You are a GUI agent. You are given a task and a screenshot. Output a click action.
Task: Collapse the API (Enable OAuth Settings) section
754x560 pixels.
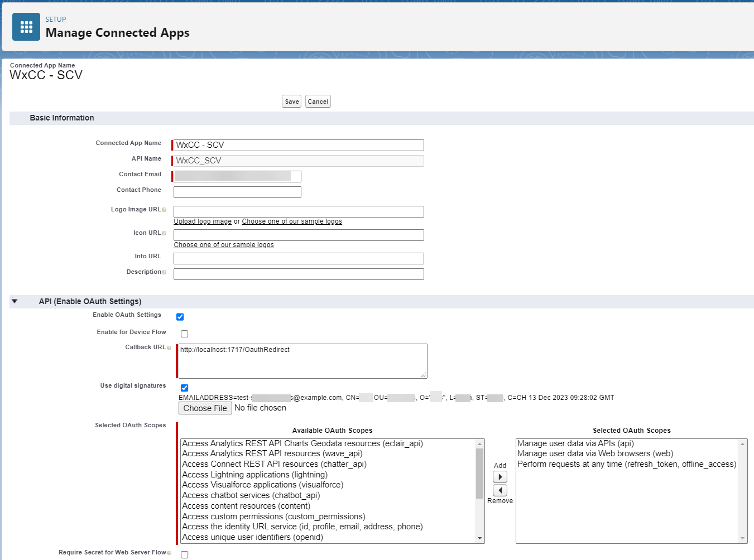pyautogui.click(x=15, y=301)
